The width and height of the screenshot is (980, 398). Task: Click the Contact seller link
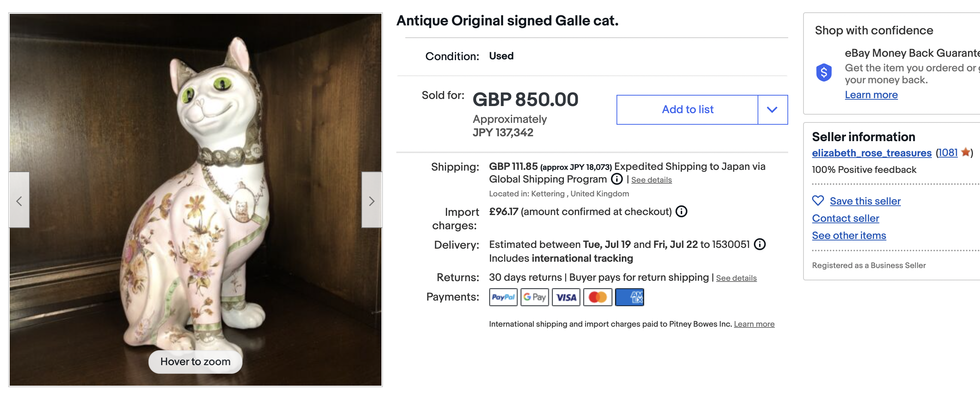pos(845,218)
